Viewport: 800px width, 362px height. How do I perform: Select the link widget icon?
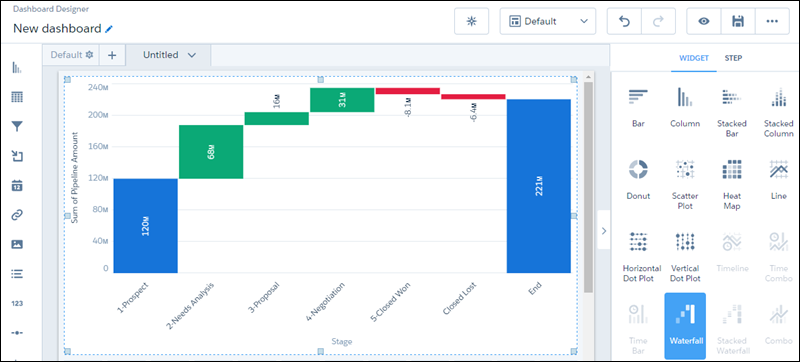tap(17, 215)
